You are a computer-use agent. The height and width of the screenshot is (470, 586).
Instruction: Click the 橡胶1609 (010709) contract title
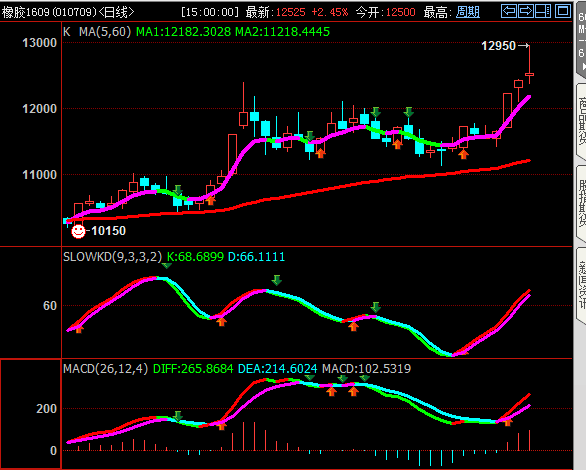pyautogui.click(x=49, y=12)
